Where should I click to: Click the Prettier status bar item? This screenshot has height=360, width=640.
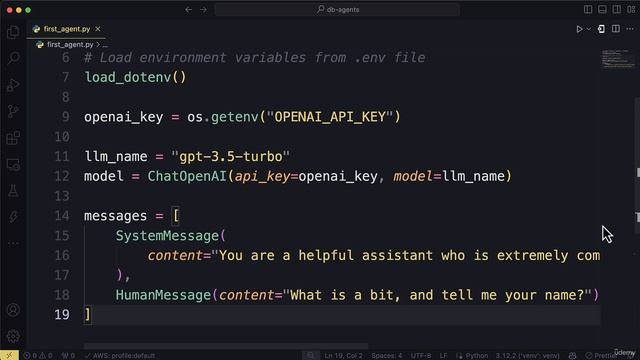click(600, 356)
